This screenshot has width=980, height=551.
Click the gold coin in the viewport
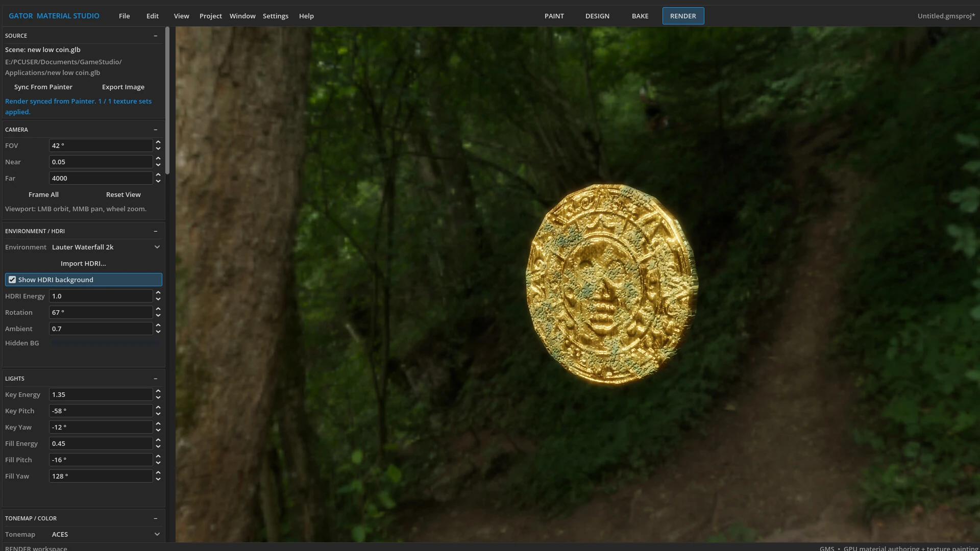(611, 284)
